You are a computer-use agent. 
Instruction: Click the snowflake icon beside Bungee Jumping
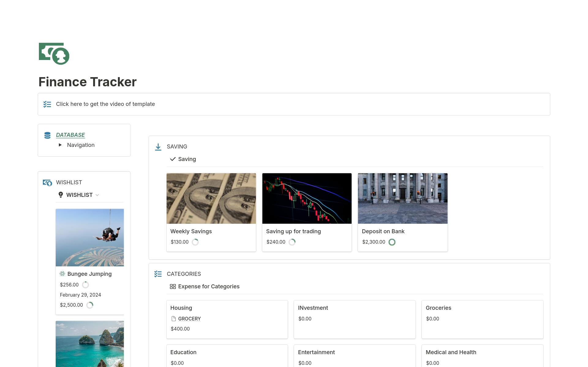pos(62,274)
